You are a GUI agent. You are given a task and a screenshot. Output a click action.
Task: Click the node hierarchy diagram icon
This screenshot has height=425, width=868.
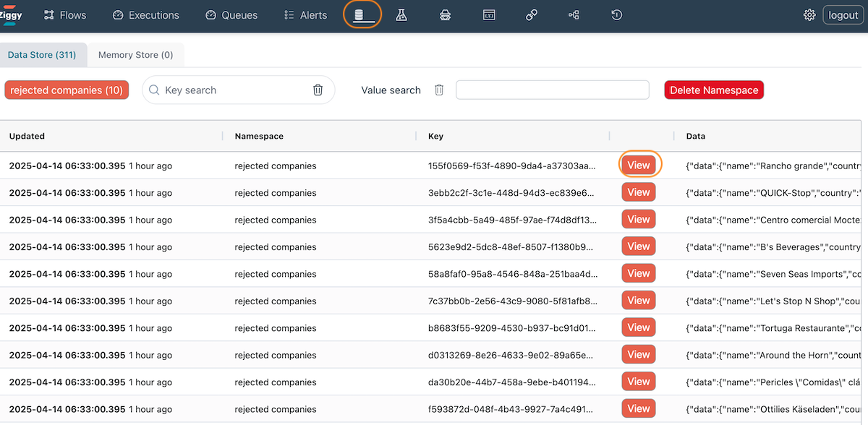pos(574,15)
